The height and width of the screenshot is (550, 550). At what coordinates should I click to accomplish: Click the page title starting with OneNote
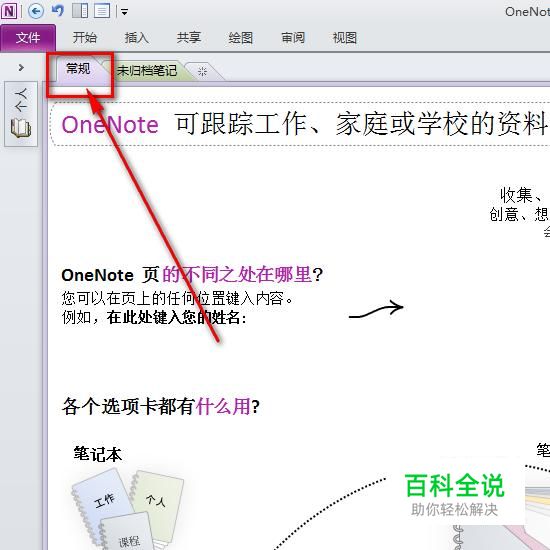tap(304, 125)
